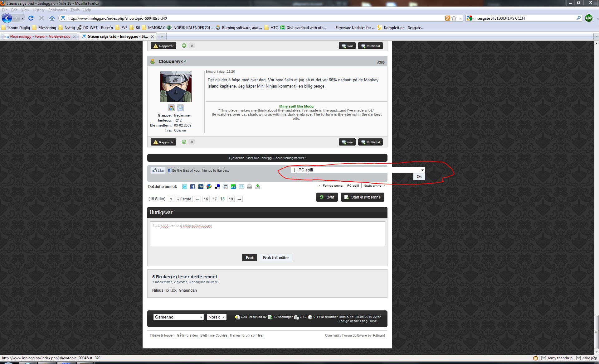Screen dimensions: 599x364
Task: Share topic on Delicious
Action: coord(217,187)
